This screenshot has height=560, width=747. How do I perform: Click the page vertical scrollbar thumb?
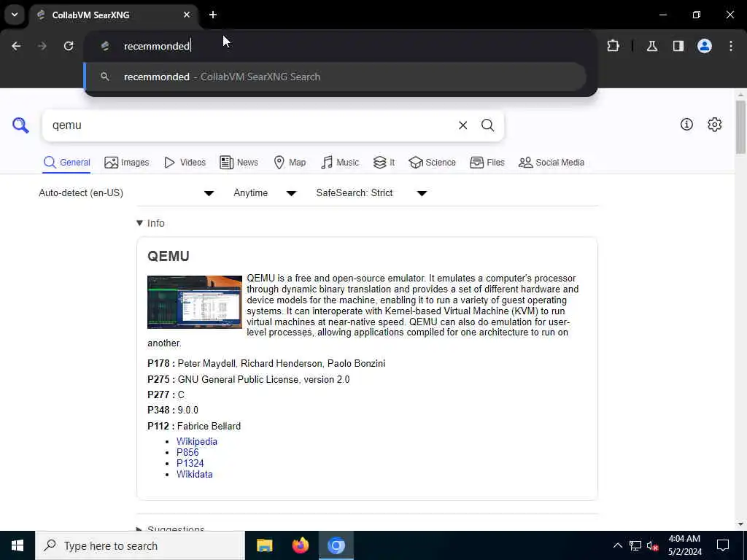pyautogui.click(x=740, y=127)
